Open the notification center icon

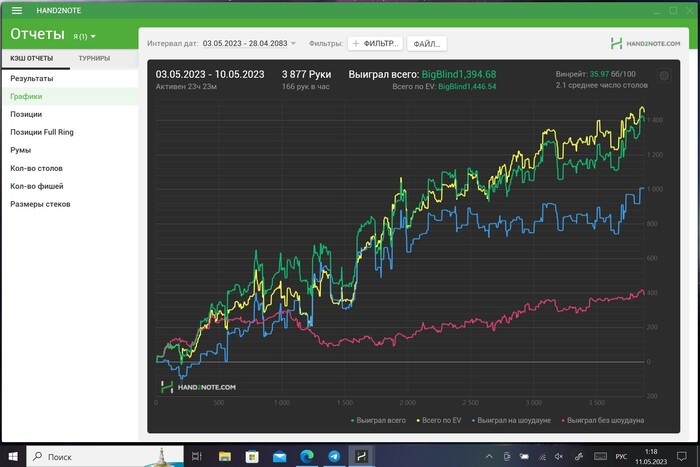coord(682,456)
